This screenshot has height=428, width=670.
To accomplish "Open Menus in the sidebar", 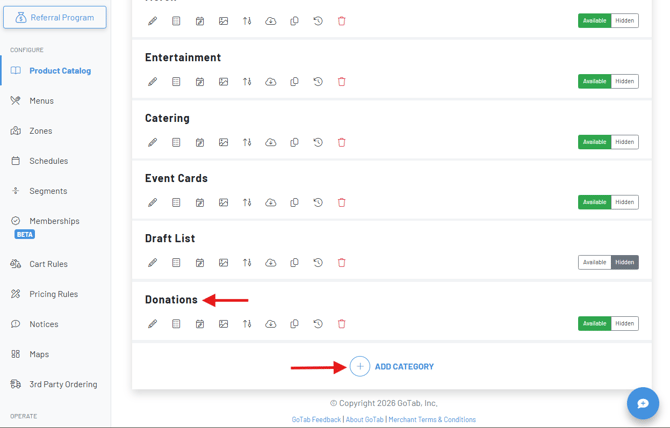I will point(41,101).
